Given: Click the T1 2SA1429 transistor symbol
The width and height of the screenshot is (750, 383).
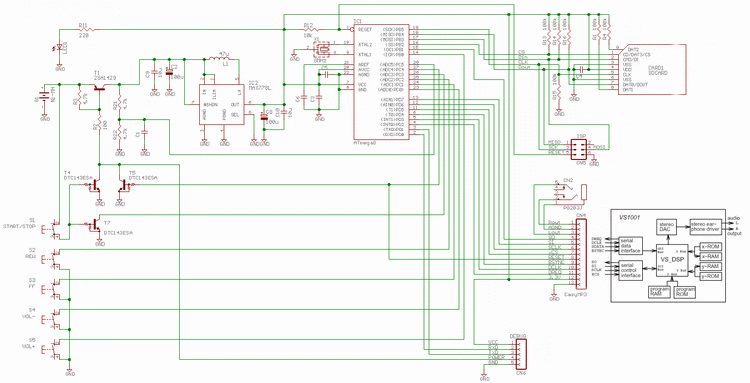Looking at the screenshot, I should 99,88.
